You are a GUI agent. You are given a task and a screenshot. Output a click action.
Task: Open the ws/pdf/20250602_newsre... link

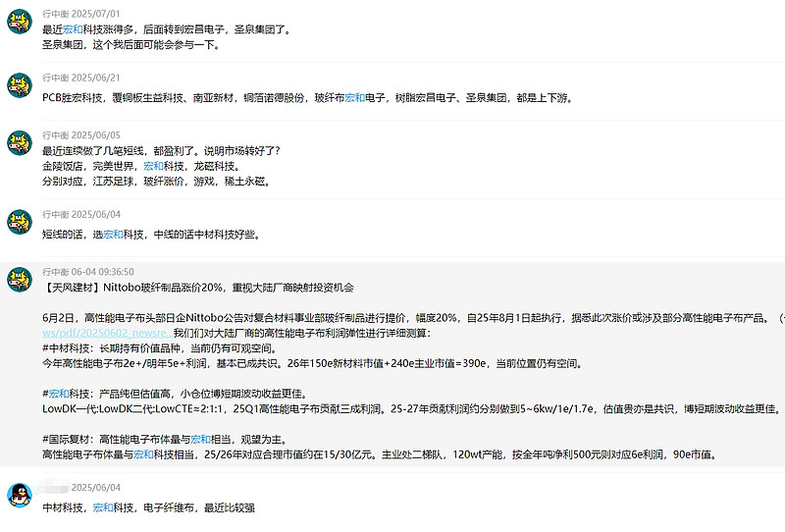click(x=108, y=333)
